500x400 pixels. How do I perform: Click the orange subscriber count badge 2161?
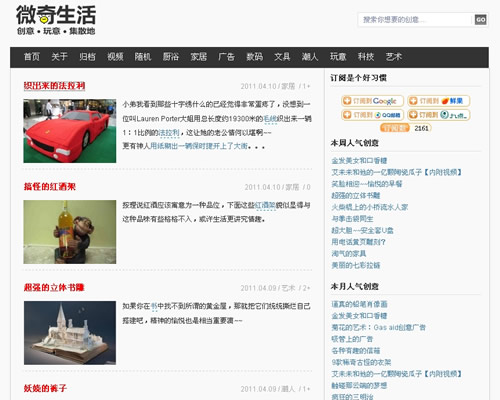tap(406, 128)
